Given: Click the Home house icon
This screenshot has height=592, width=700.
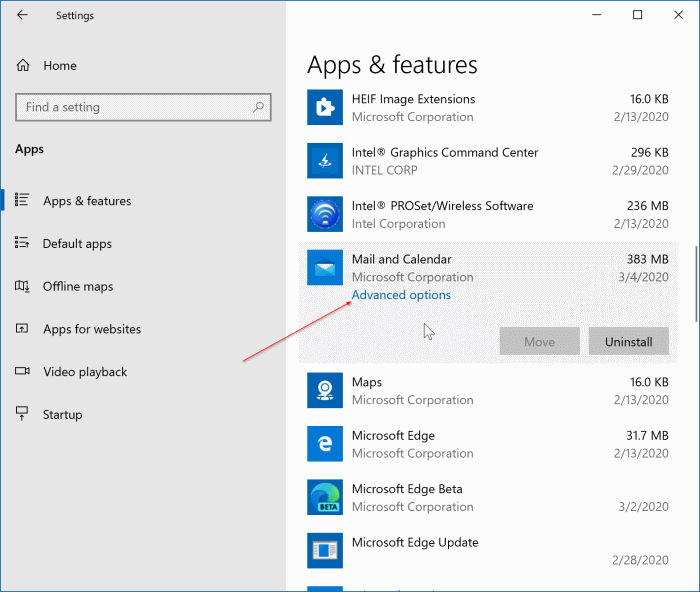Looking at the screenshot, I should pyautogui.click(x=23, y=66).
